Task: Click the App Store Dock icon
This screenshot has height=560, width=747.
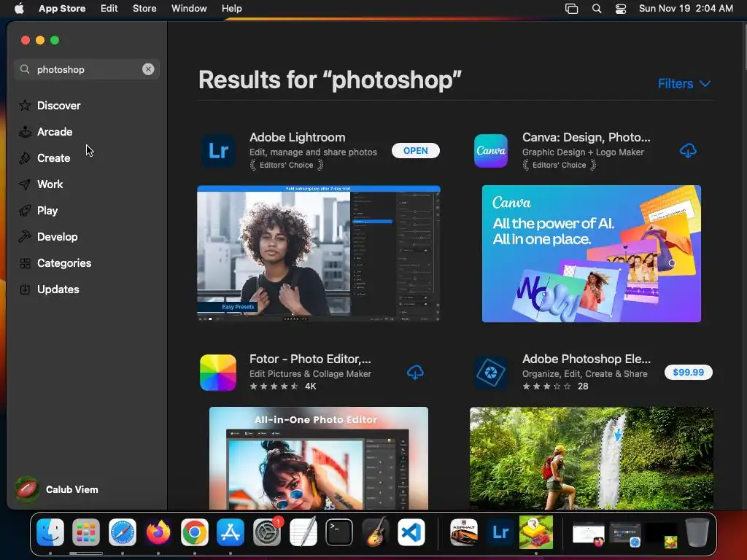Action: point(231,532)
